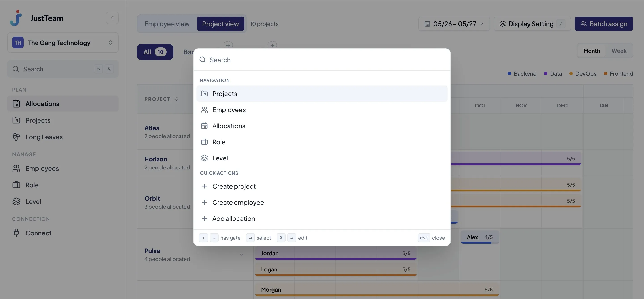The image size is (644, 299).
Task: Select Projects in the navigation list
Action: [322, 94]
